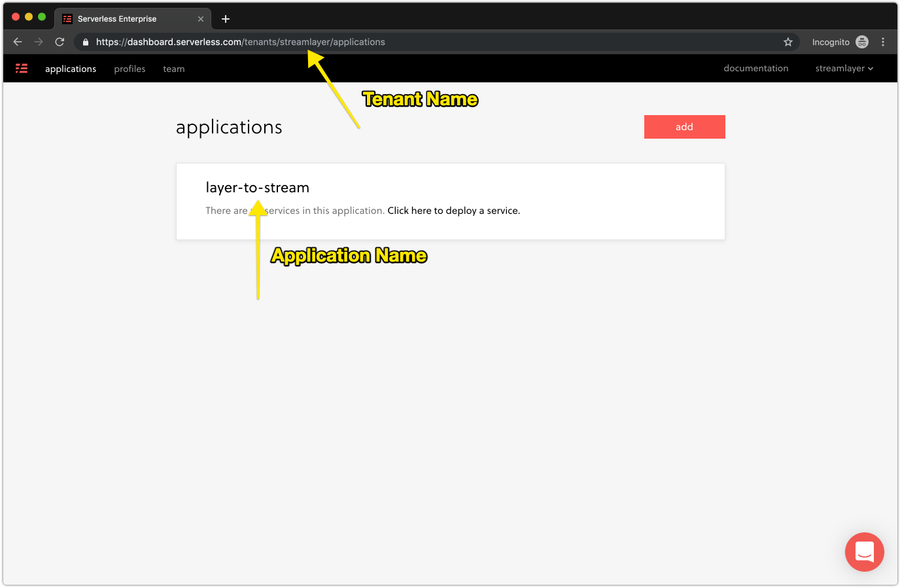Click the red add button

[685, 127]
